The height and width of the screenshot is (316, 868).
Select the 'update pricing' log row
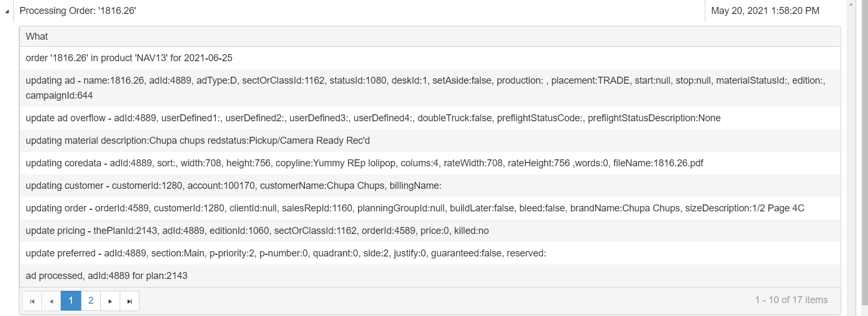pyautogui.click(x=257, y=231)
